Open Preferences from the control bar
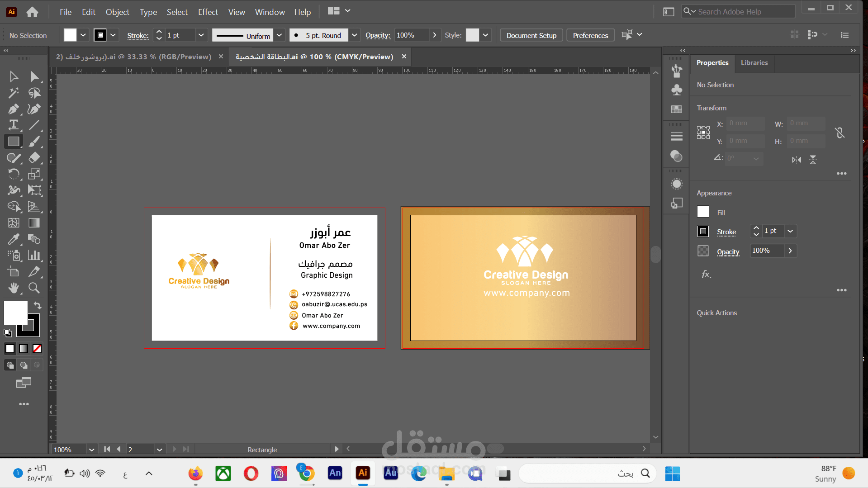This screenshot has width=868, height=488. point(590,35)
